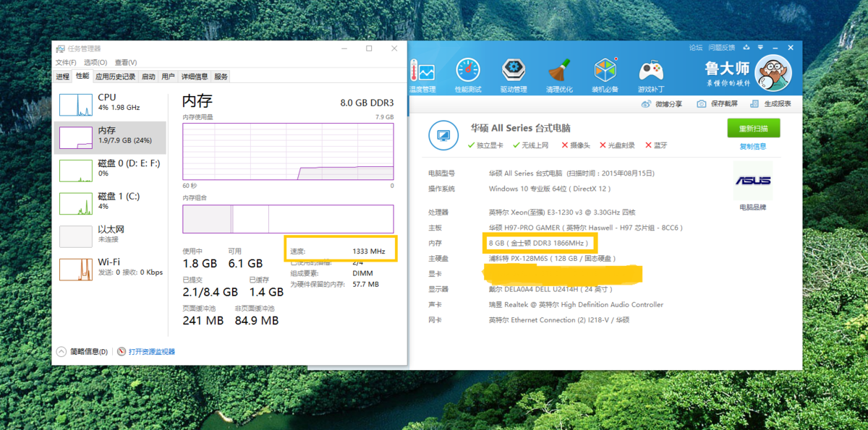Click 保存截屏 to save a screenshot
Screen dimensions: 868x430
coord(718,104)
